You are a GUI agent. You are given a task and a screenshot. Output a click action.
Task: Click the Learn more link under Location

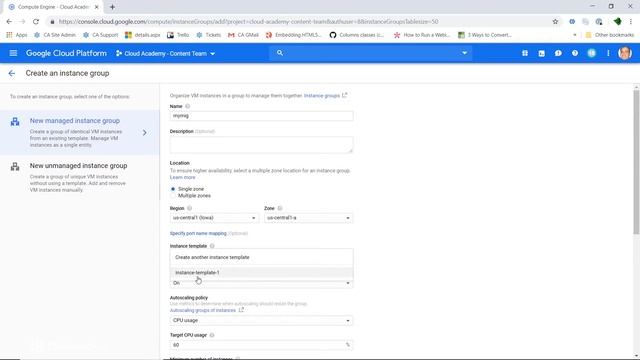[182, 178]
